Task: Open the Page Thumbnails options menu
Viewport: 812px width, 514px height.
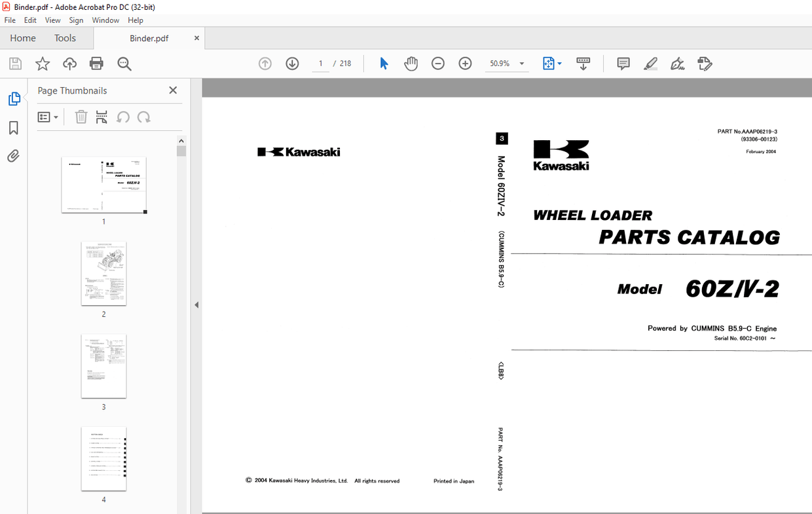Action: point(47,117)
